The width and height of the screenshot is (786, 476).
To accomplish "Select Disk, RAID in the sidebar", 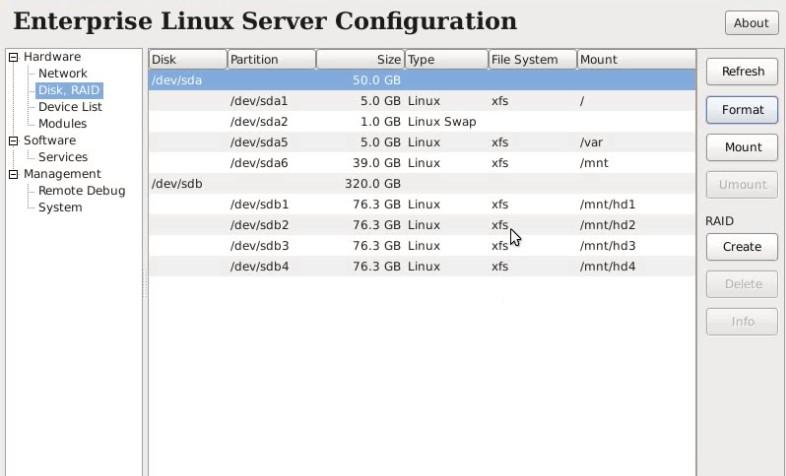I will [x=69, y=90].
